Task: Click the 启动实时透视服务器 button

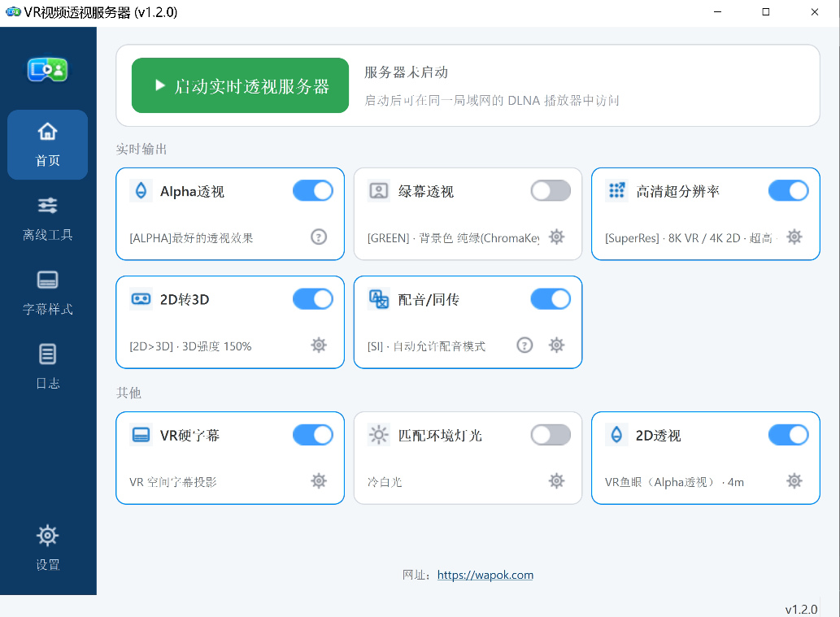Action: (240, 85)
